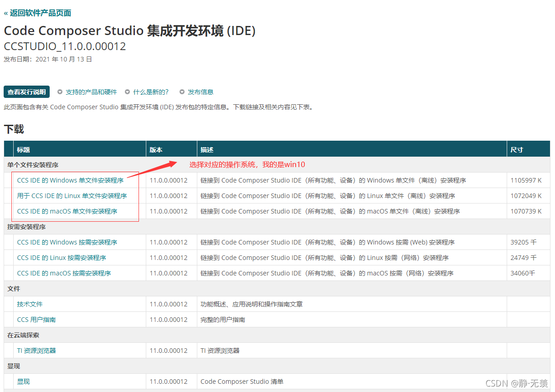
Task: Click the chevron icon beside 发布信息
Action: (x=182, y=92)
